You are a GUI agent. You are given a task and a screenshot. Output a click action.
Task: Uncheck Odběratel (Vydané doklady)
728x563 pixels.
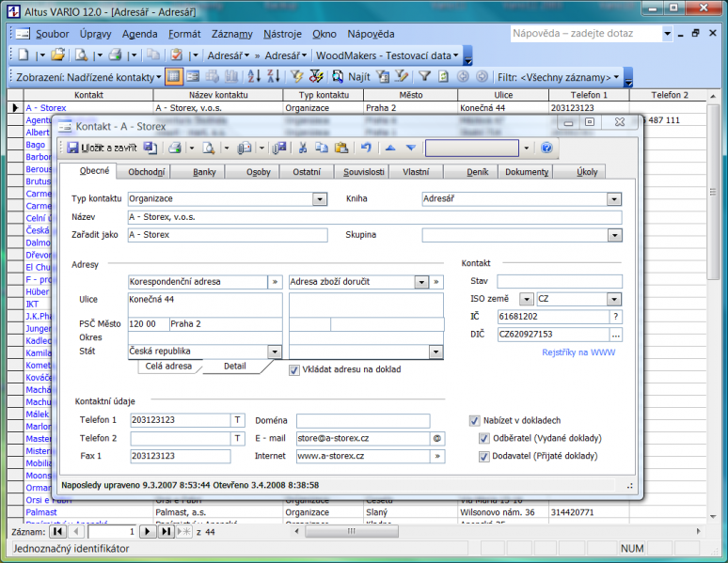[484, 439]
